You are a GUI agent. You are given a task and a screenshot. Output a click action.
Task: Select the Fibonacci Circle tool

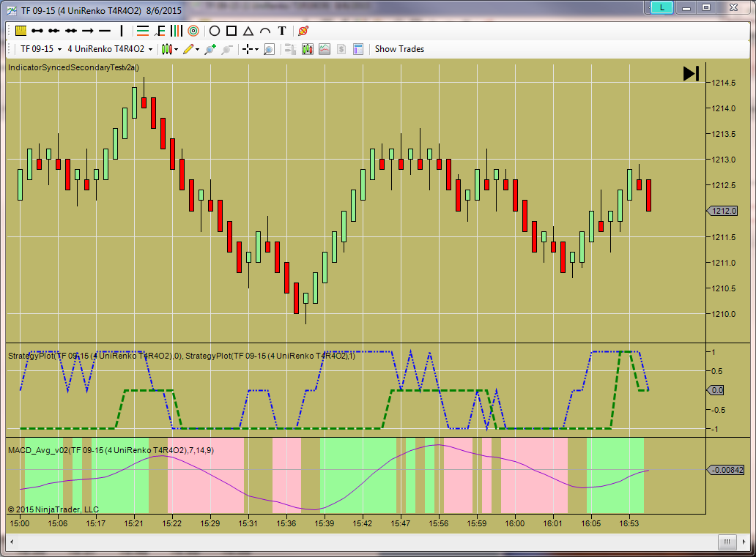point(193,31)
